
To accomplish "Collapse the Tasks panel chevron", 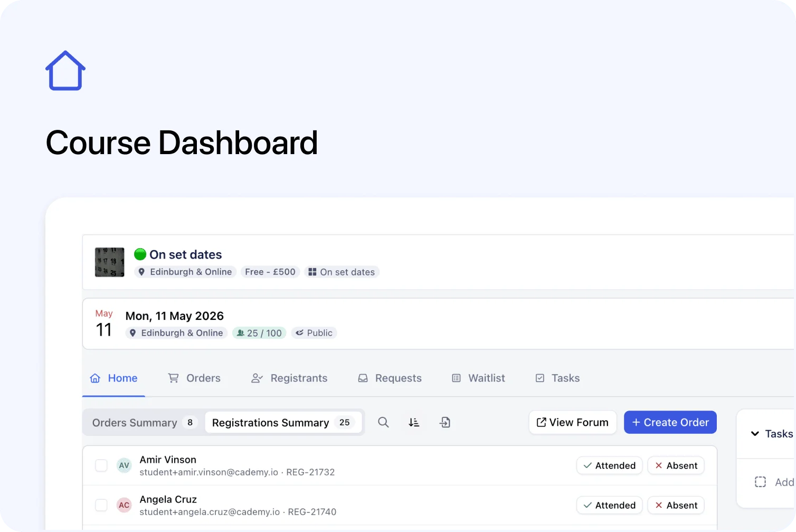I will pos(755,434).
